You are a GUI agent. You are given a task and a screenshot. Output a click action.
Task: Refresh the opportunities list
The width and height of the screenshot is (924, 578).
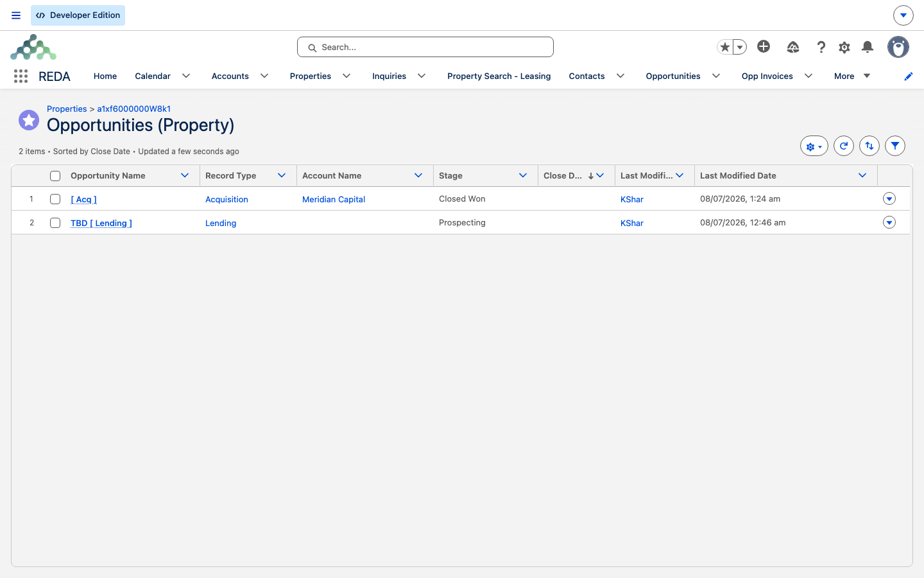pyautogui.click(x=844, y=146)
